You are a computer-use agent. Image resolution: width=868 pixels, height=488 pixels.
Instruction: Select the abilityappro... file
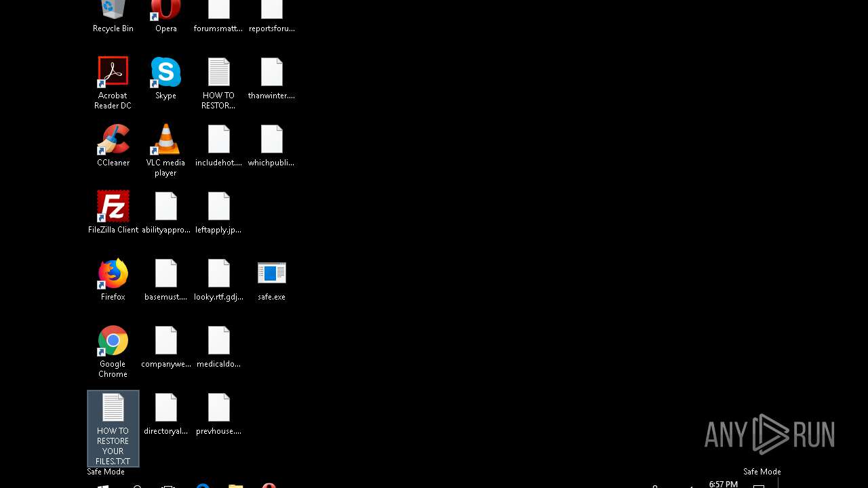tap(166, 213)
